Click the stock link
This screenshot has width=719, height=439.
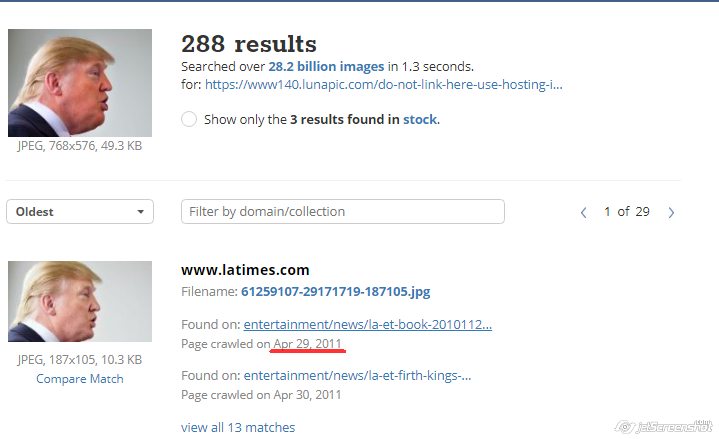click(420, 119)
